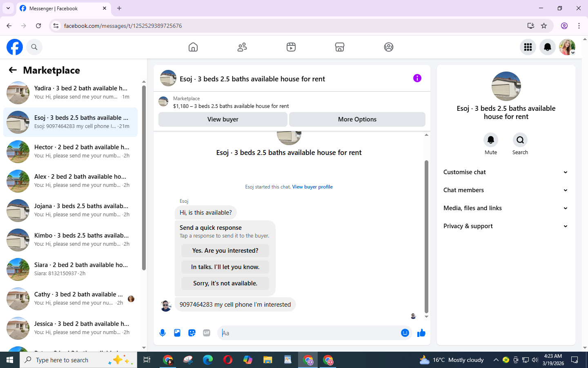Expand Media, files and links section

click(x=506, y=208)
